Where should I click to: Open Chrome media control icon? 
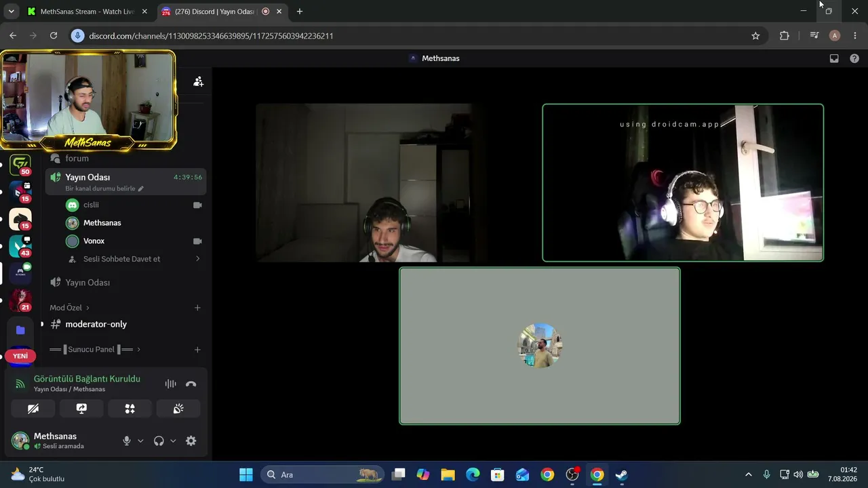pyautogui.click(x=814, y=36)
